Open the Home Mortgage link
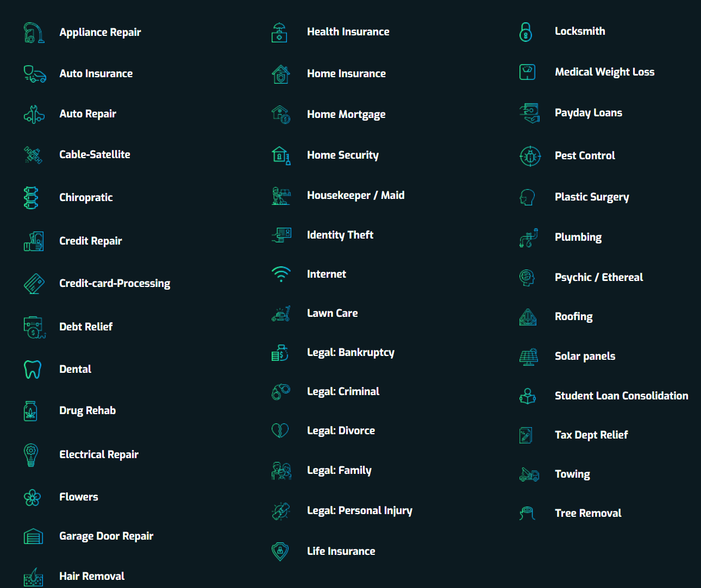This screenshot has height=588, width=701. tap(346, 115)
